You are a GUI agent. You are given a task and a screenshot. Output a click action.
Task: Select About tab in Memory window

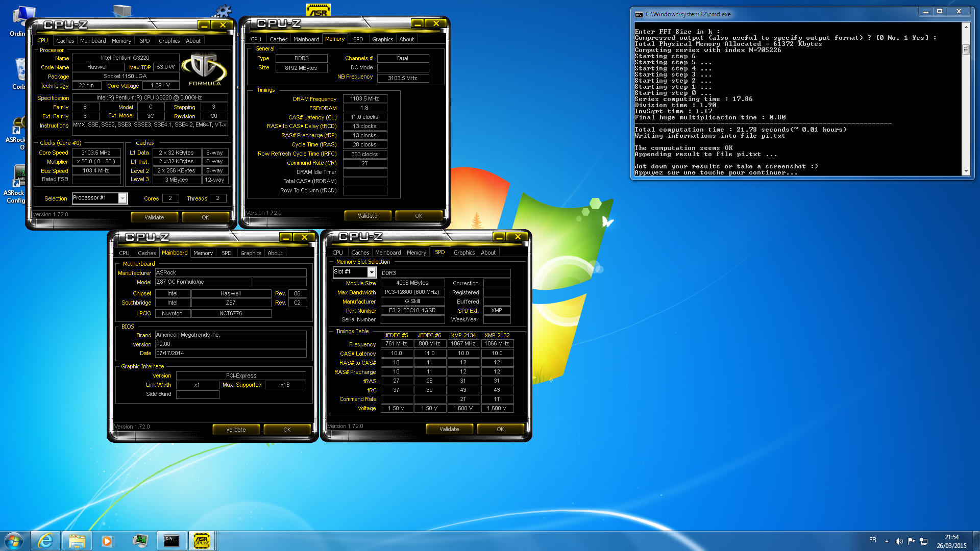pos(406,39)
